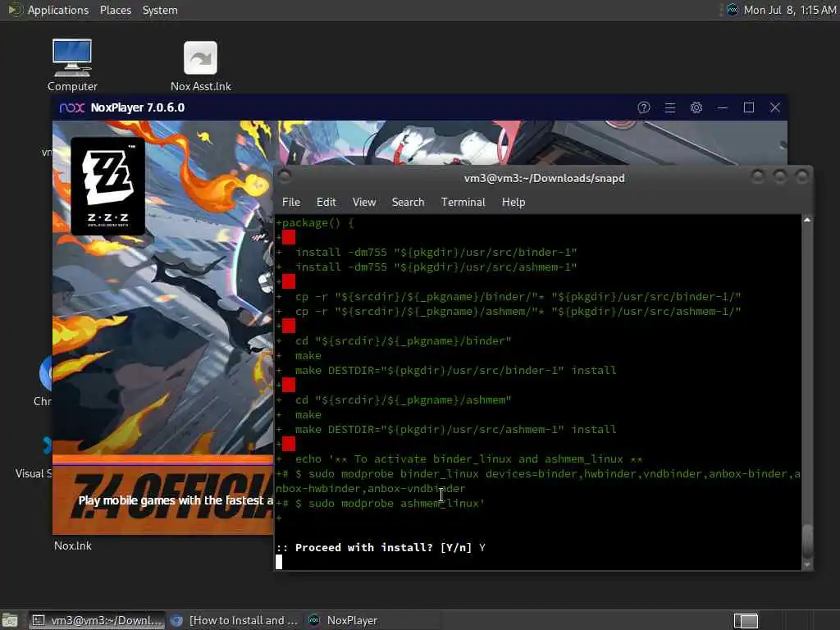Click the Applications menu logo icon
This screenshot has height=630, width=840.
tap(15, 10)
